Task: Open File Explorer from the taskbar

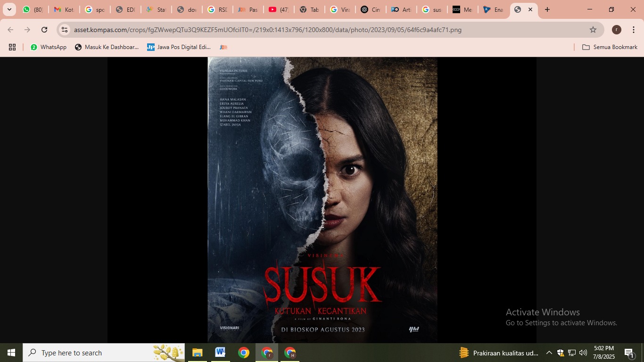Action: point(197,353)
